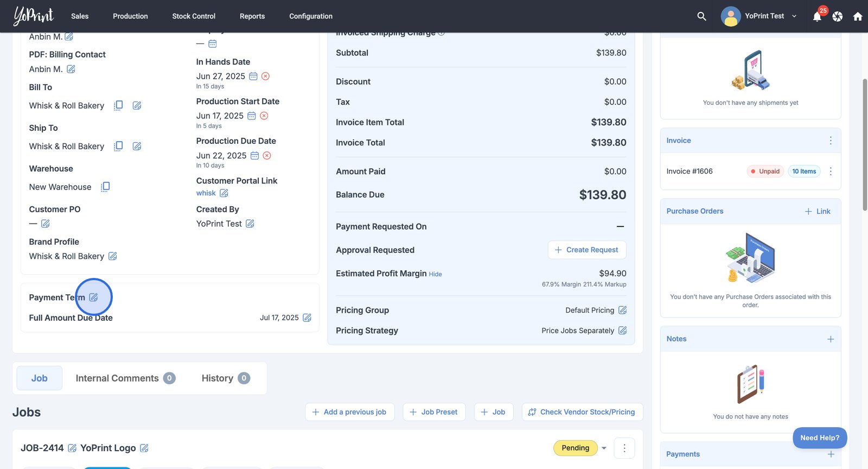This screenshot has width=868, height=469.
Task: Add a new note with plus icon
Action: [x=830, y=339]
